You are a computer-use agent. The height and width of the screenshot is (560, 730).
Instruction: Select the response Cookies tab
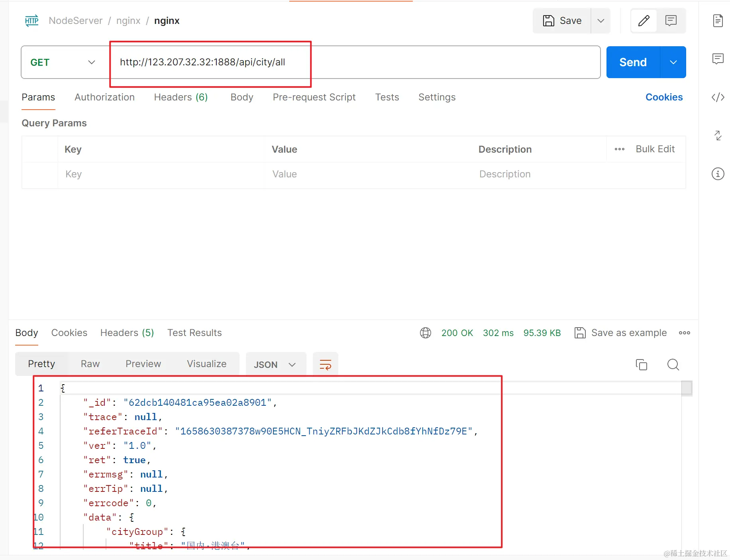(69, 333)
